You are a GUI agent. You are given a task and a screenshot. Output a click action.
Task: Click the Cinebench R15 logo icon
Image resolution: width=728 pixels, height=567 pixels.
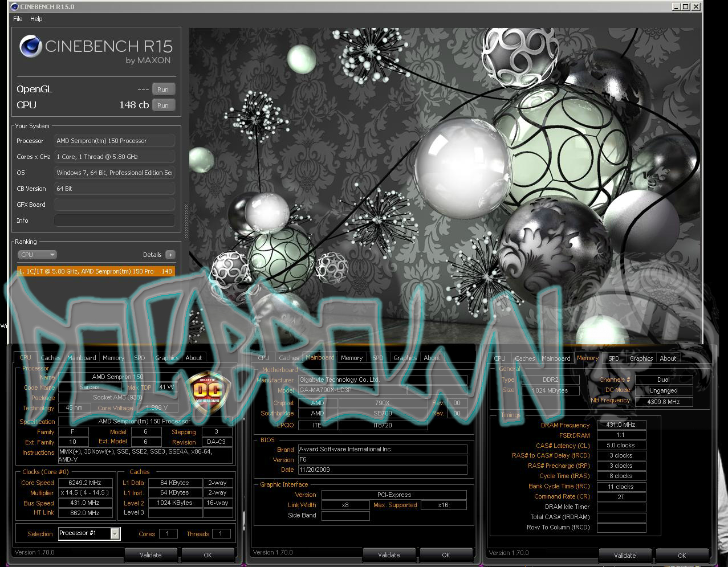tap(30, 47)
